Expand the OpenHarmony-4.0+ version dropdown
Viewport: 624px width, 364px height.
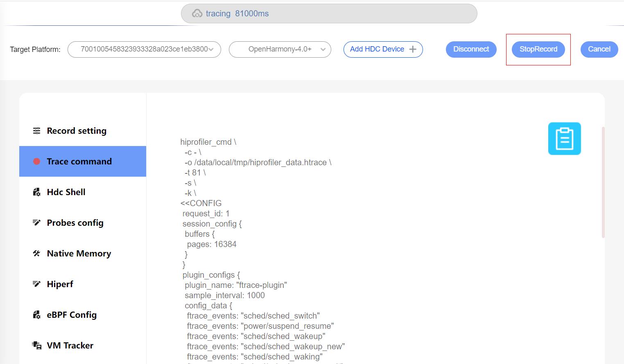tap(280, 49)
